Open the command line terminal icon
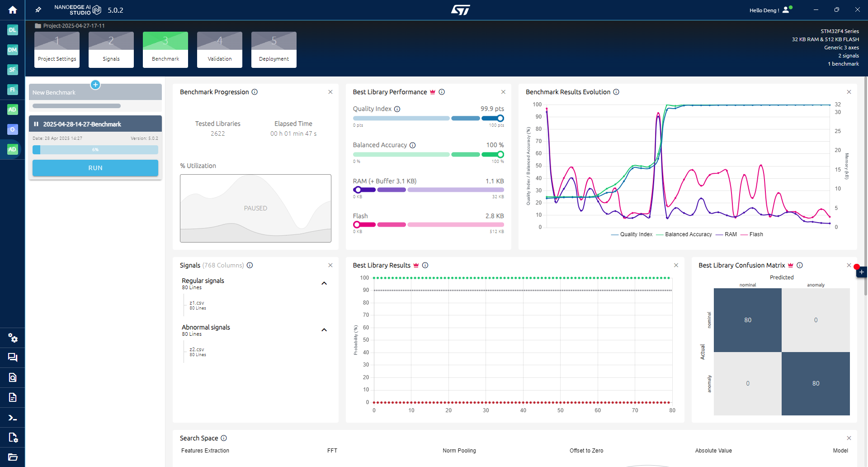Viewport: 868px width, 467px height. [13, 418]
